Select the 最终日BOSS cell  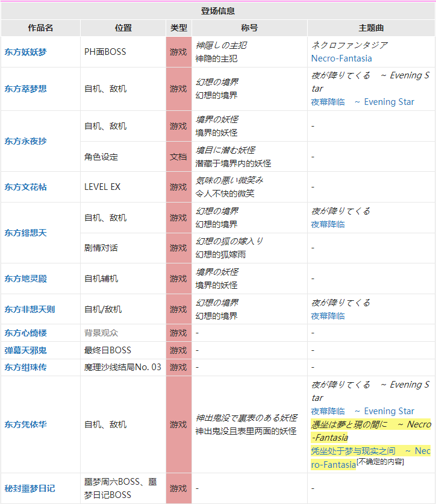(123, 350)
